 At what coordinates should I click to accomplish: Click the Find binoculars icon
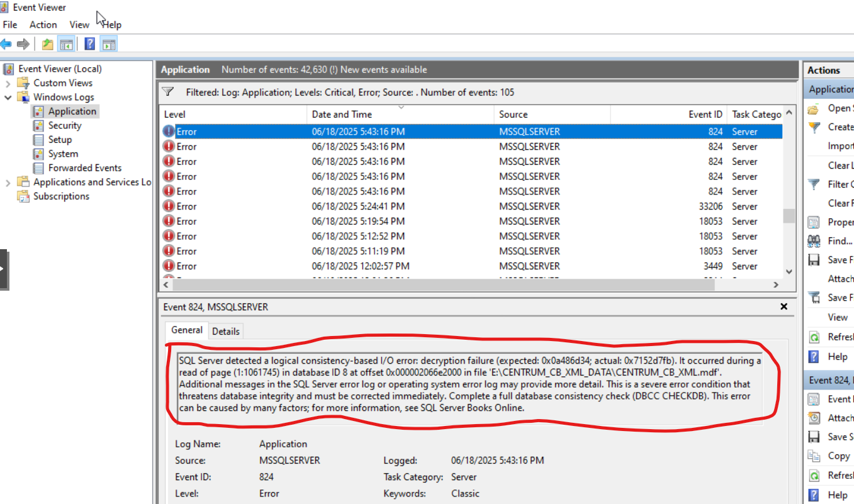814,241
